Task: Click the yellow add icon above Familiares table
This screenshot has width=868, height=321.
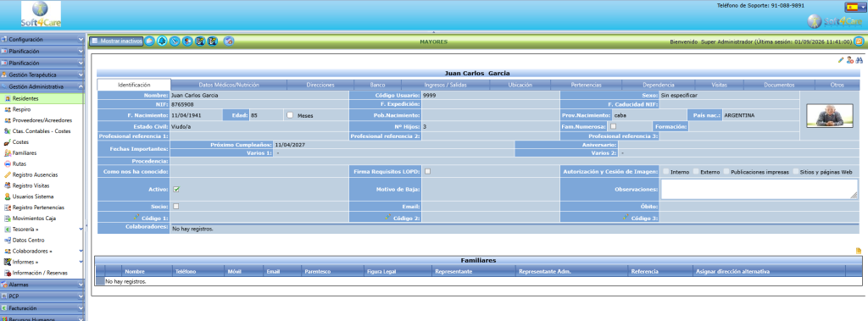Action: click(x=859, y=251)
